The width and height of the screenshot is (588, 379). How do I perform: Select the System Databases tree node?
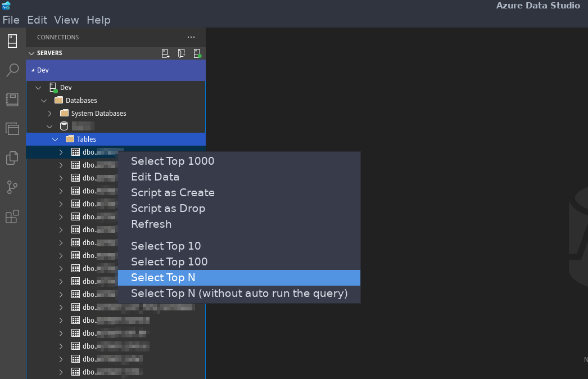click(x=98, y=114)
